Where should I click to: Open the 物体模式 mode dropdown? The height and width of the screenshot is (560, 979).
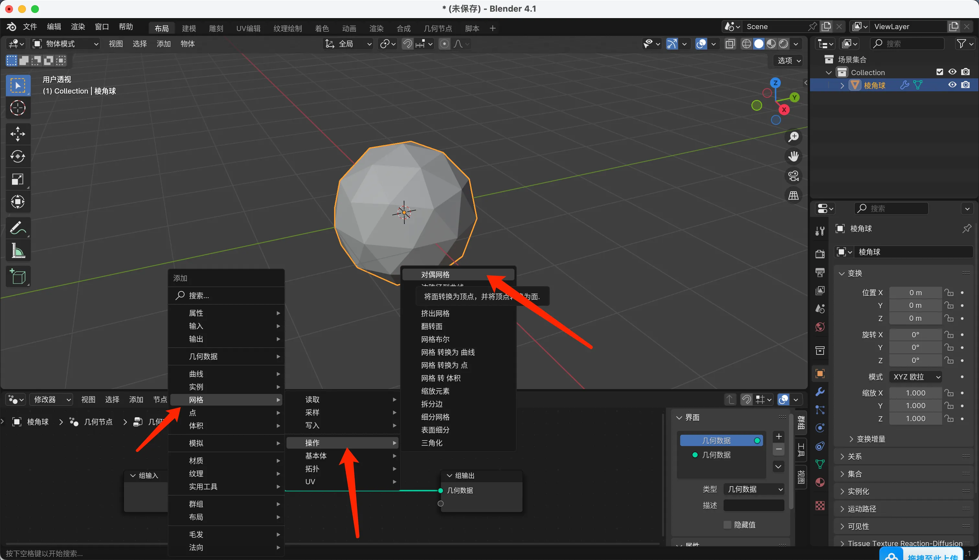coord(65,44)
